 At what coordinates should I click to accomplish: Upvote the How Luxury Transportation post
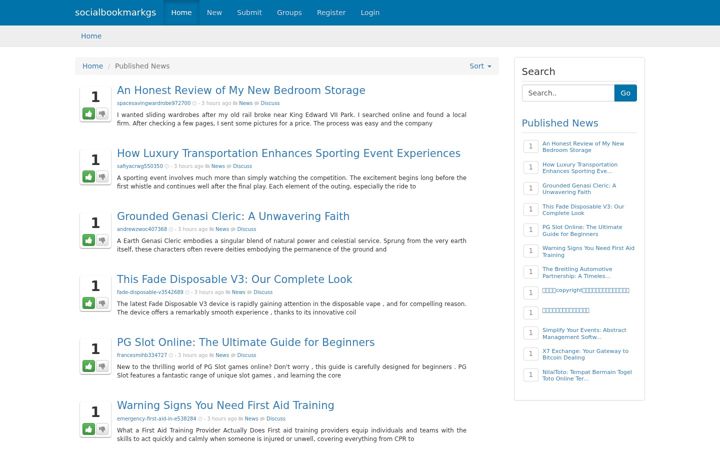coord(89,176)
